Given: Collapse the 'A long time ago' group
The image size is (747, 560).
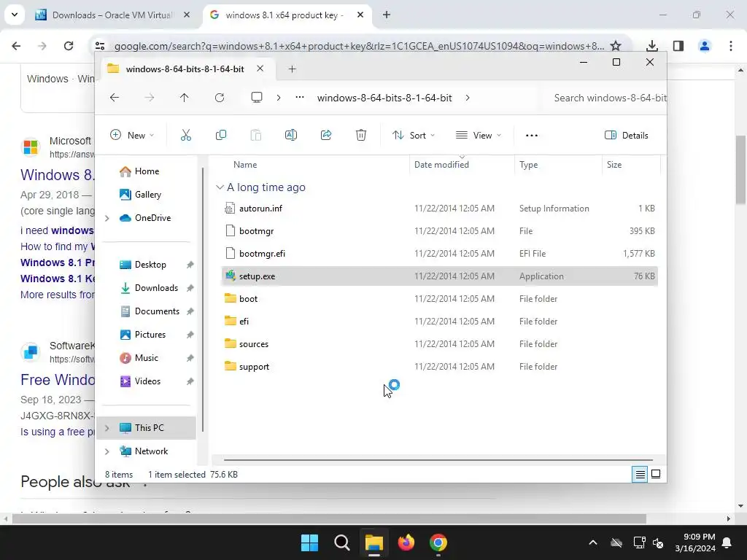Looking at the screenshot, I should [220, 187].
